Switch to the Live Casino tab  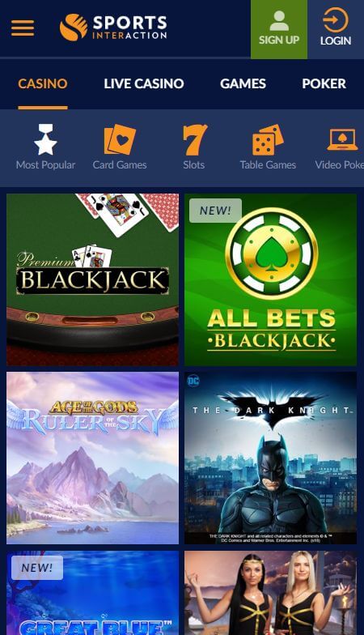coord(144,84)
